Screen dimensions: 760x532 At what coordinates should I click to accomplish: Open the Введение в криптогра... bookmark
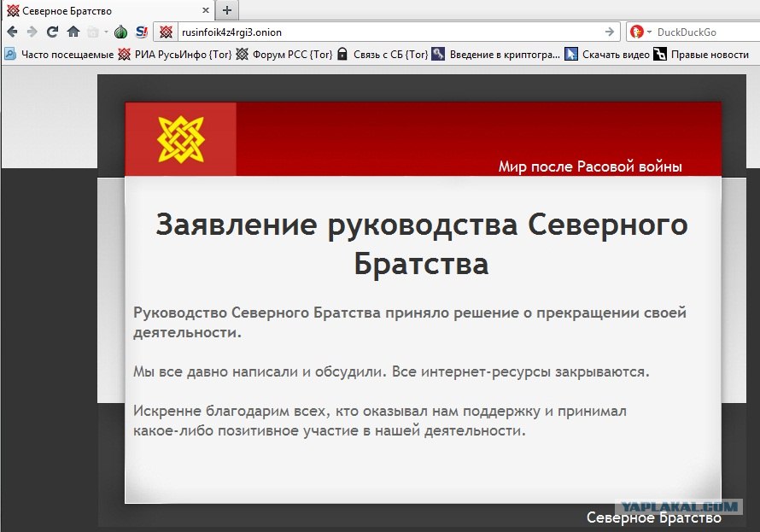[x=496, y=55]
